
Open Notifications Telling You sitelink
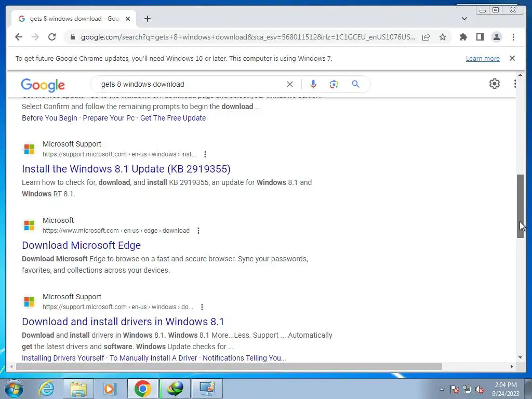tap(245, 358)
